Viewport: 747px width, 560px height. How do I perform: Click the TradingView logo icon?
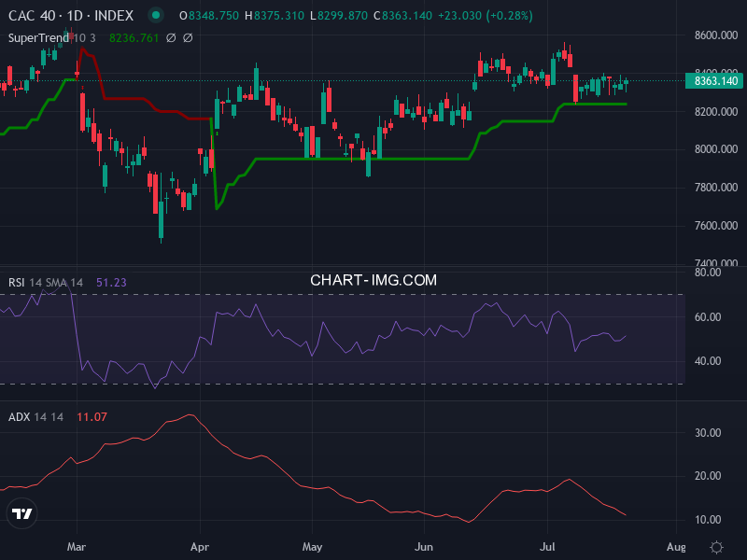[21, 513]
